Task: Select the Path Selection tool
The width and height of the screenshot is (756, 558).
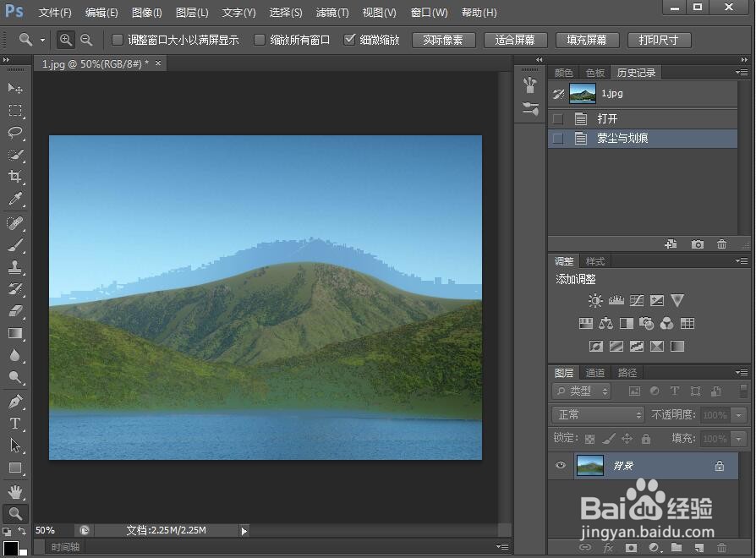Action: click(15, 446)
